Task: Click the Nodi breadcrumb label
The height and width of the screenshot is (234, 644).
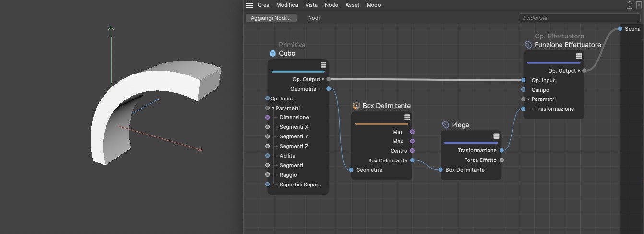Action: [x=314, y=18]
